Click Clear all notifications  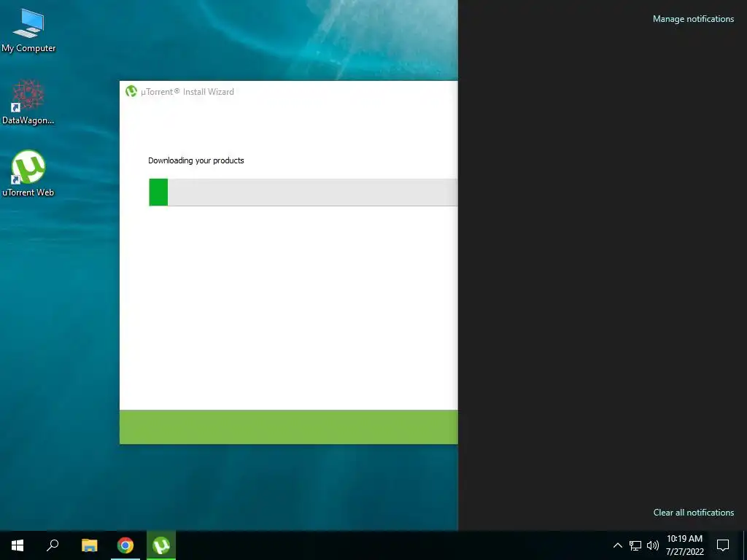tap(693, 513)
